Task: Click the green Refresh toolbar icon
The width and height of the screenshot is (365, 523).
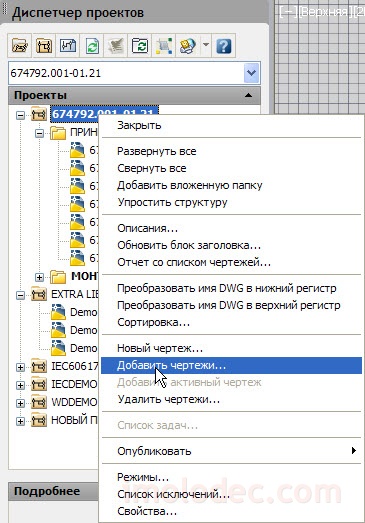Action: tap(92, 46)
